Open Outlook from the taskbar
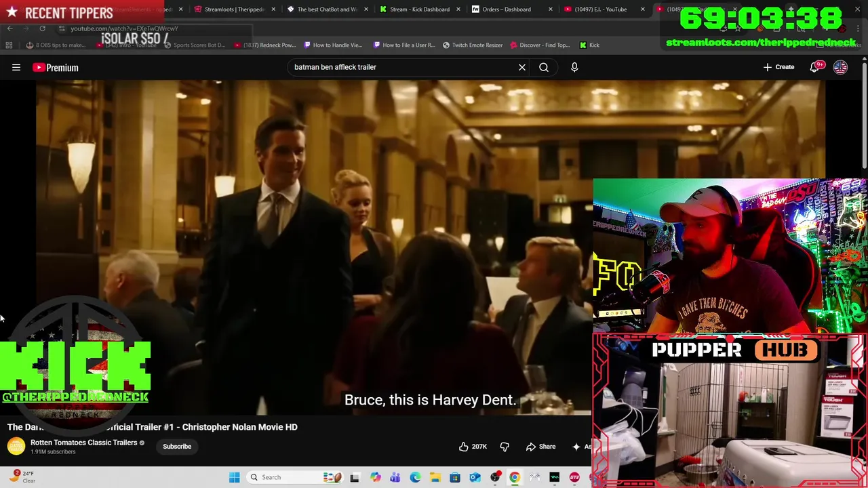Screen dimensions: 868x488 click(x=475, y=477)
